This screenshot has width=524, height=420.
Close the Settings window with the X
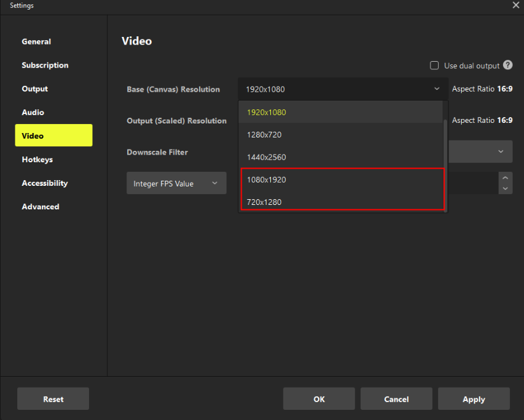point(516,5)
